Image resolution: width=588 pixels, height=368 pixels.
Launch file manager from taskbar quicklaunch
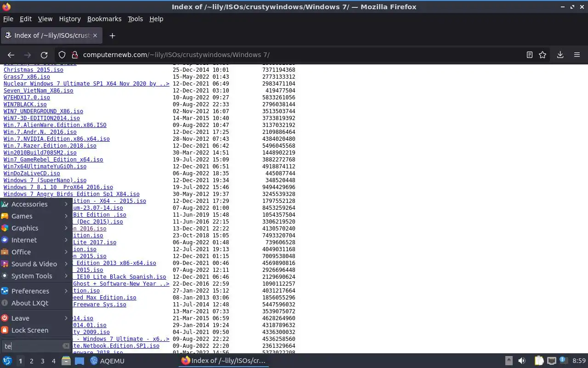point(66,361)
